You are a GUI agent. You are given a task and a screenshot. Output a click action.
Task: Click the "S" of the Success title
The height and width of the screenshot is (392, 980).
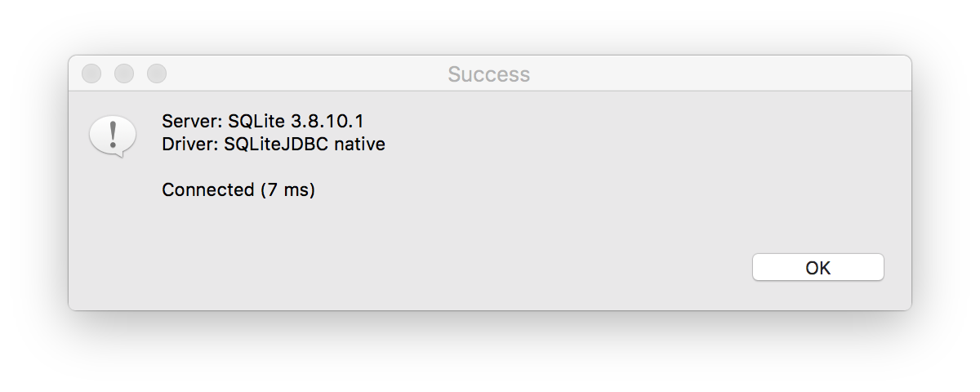point(454,74)
